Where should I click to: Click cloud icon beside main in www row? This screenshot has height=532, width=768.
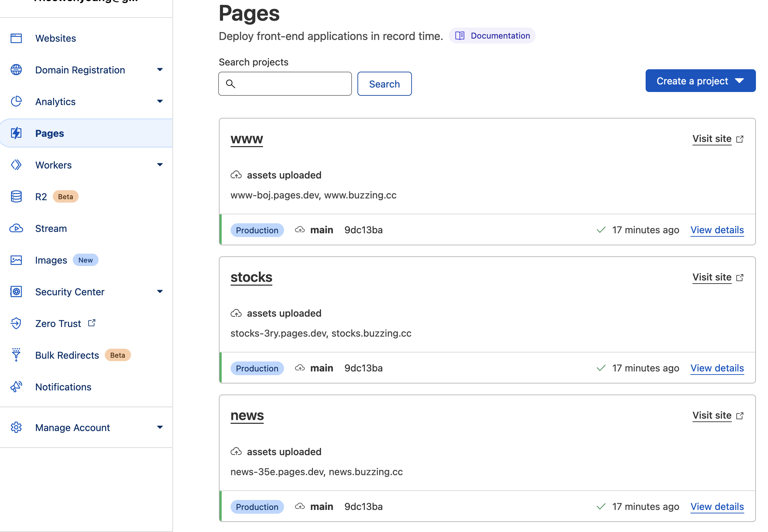300,230
